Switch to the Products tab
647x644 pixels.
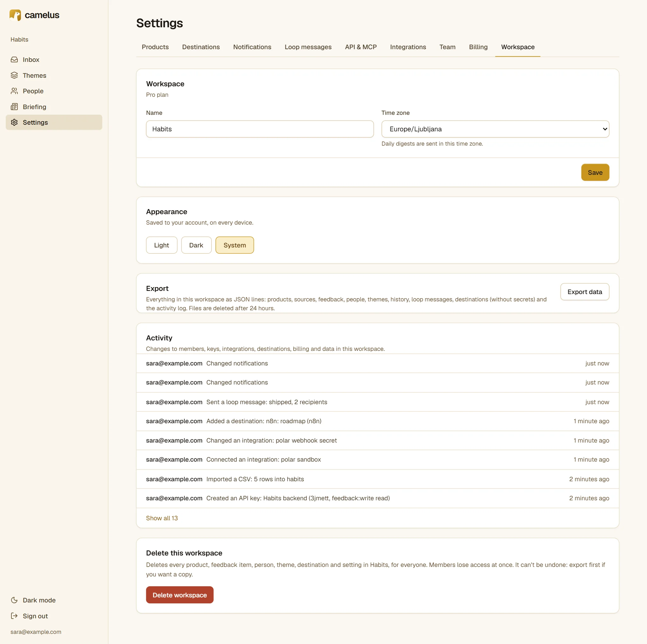155,47
